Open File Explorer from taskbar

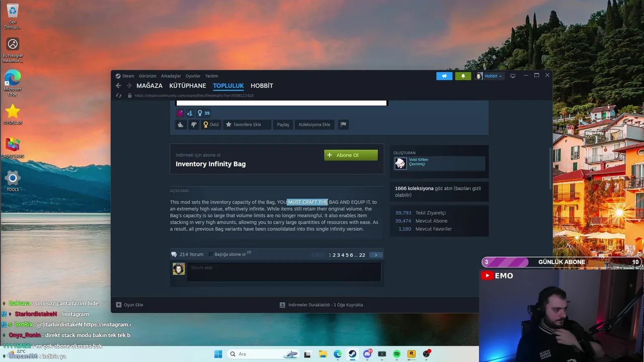[x=323, y=354]
